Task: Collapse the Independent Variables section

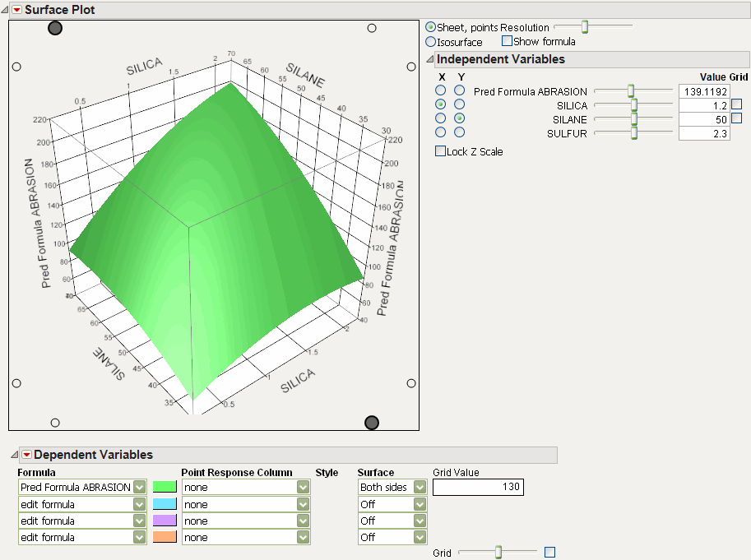Action: pyautogui.click(x=429, y=59)
